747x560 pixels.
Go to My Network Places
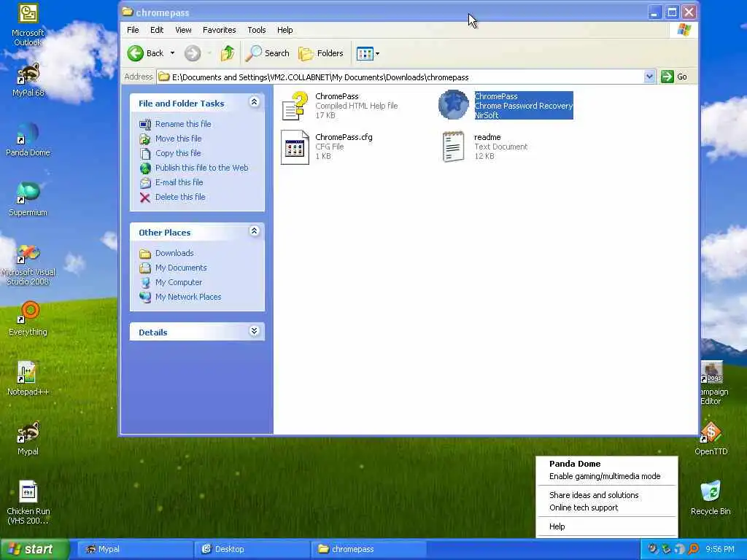[188, 297]
